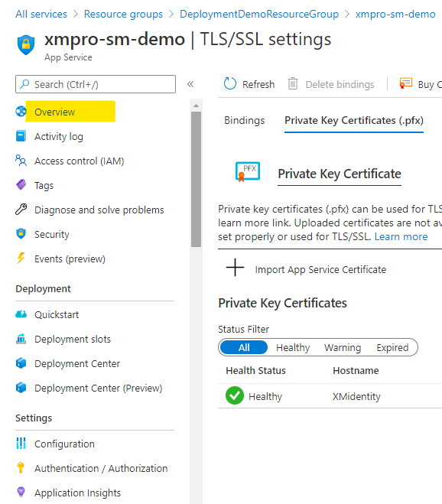Click Delete bindings button label
Screen dimensions: 442x504
pos(340,84)
